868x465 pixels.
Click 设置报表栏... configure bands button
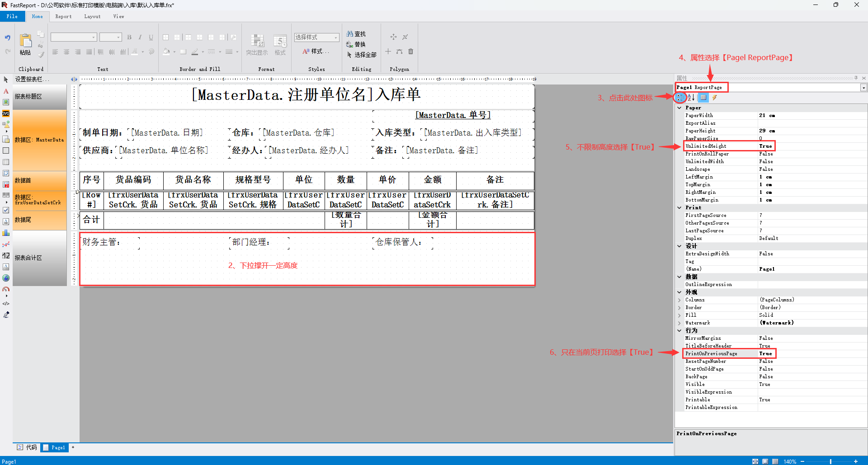32,79
